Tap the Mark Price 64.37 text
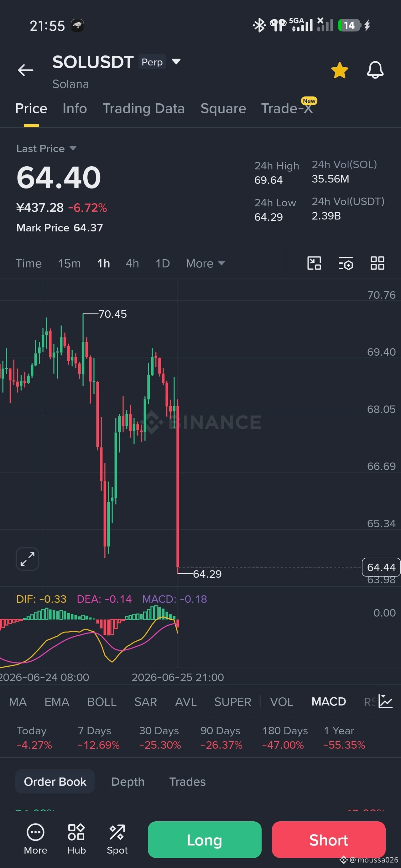Image resolution: width=401 pixels, height=868 pixels. tap(60, 228)
